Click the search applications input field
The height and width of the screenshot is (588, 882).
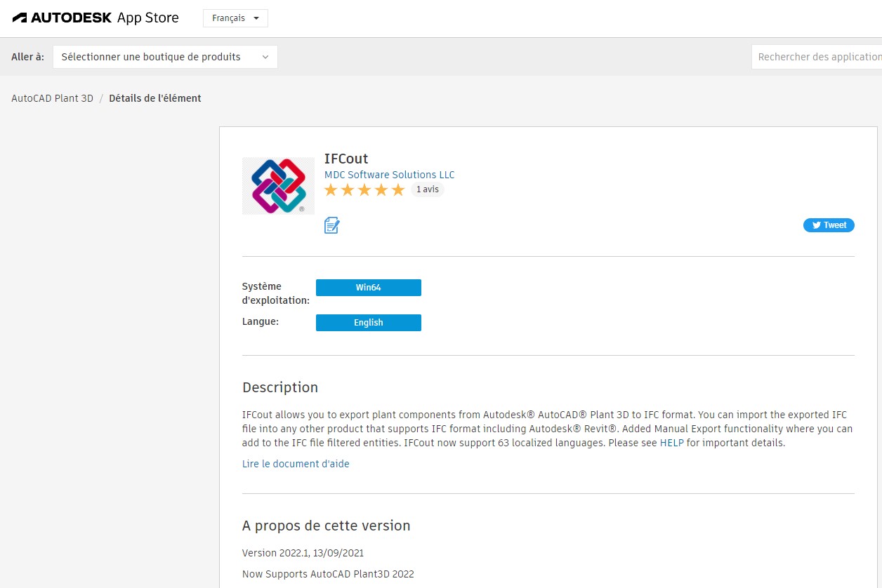tap(818, 57)
